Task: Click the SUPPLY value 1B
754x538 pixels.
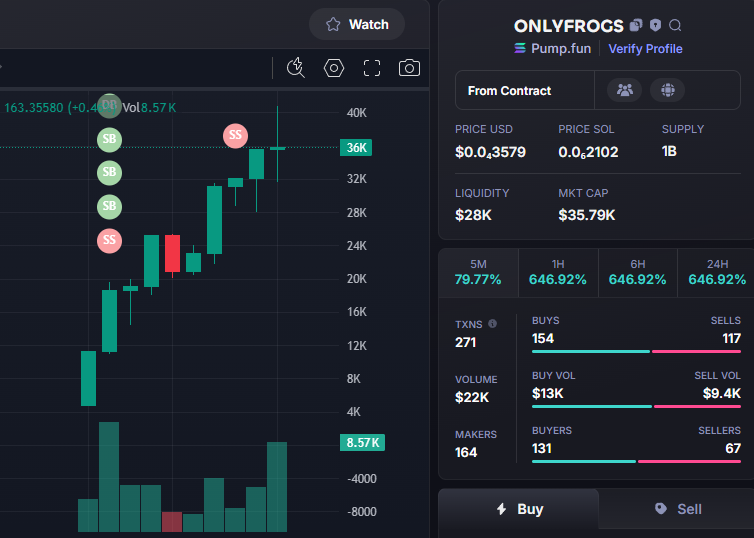Action: tap(669, 151)
